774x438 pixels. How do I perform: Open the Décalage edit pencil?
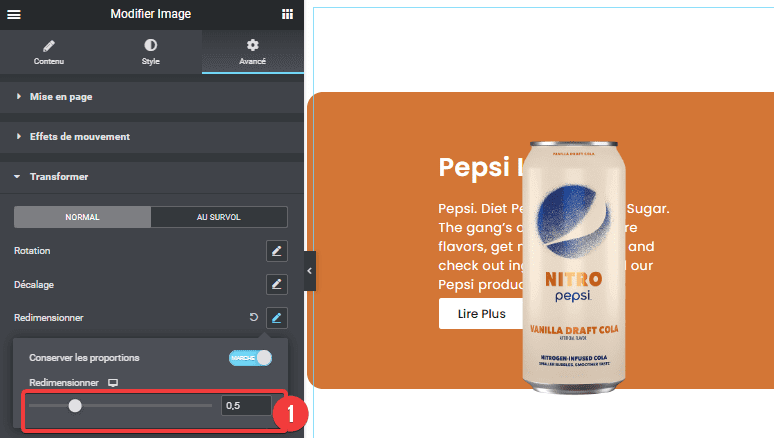[x=276, y=284]
